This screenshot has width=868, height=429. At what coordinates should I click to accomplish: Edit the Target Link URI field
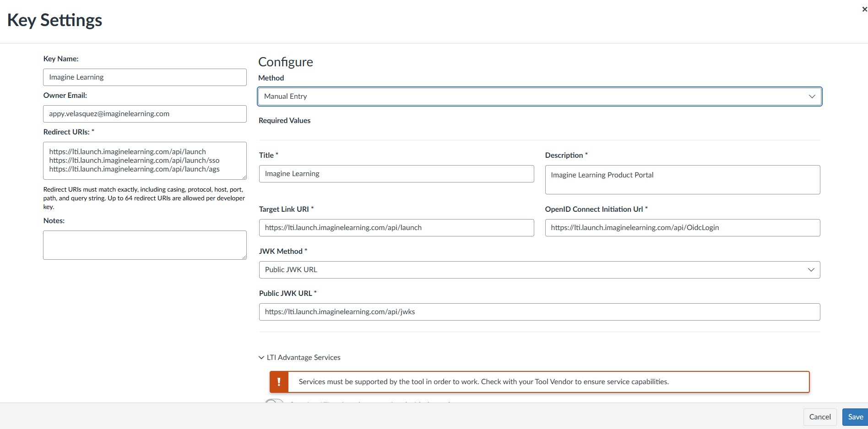396,228
